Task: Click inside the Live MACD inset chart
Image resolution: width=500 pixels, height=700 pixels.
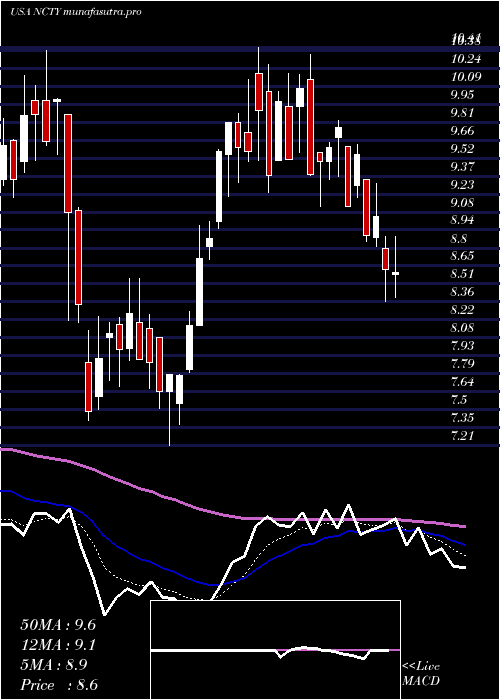Action: [275, 650]
